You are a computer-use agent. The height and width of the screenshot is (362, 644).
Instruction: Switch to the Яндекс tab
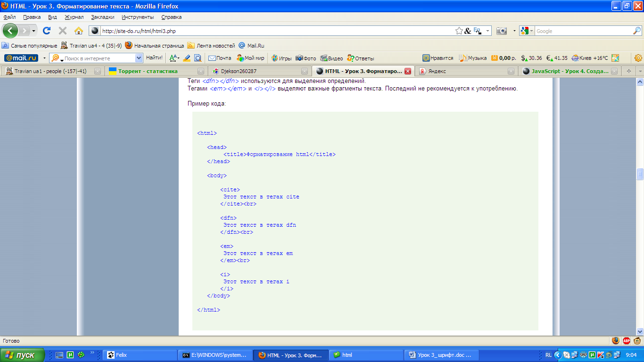(x=436, y=71)
